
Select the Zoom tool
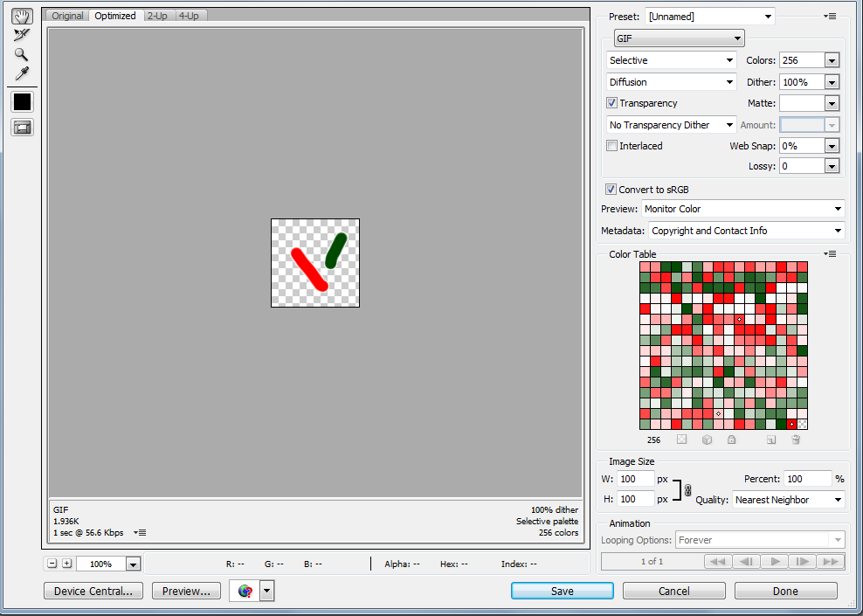[x=22, y=54]
